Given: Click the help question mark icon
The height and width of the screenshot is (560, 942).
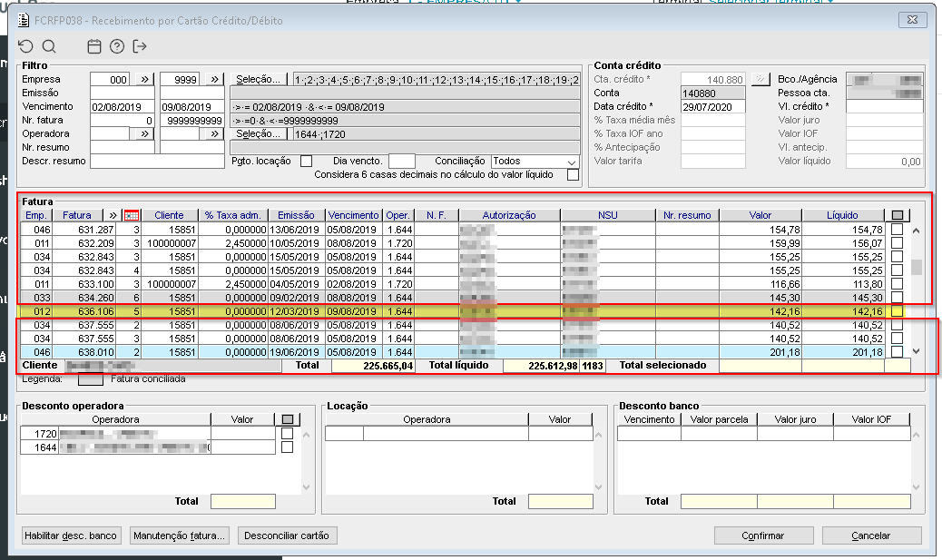Looking at the screenshot, I should (x=117, y=46).
